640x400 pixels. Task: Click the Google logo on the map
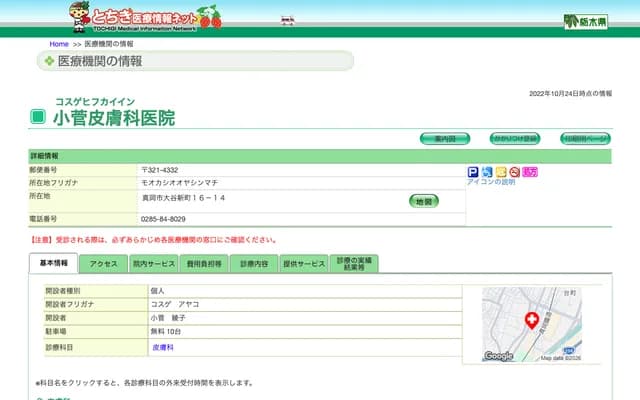pyautogui.click(x=498, y=356)
